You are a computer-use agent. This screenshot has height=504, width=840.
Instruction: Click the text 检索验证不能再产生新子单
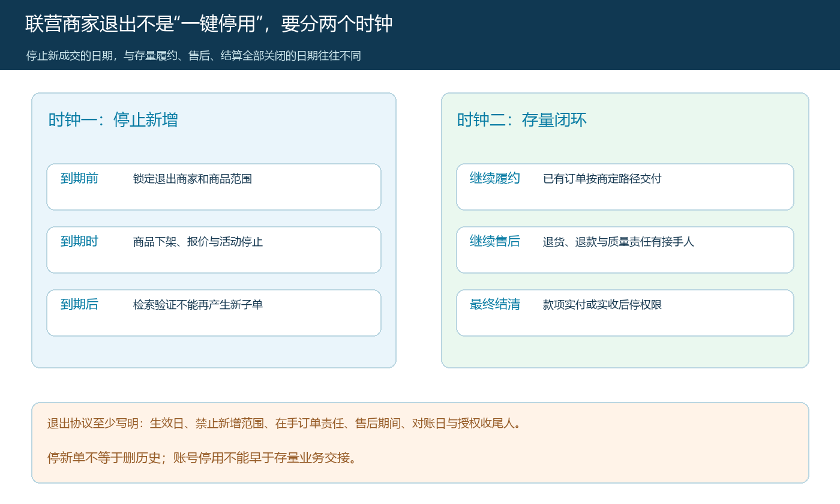tap(198, 305)
